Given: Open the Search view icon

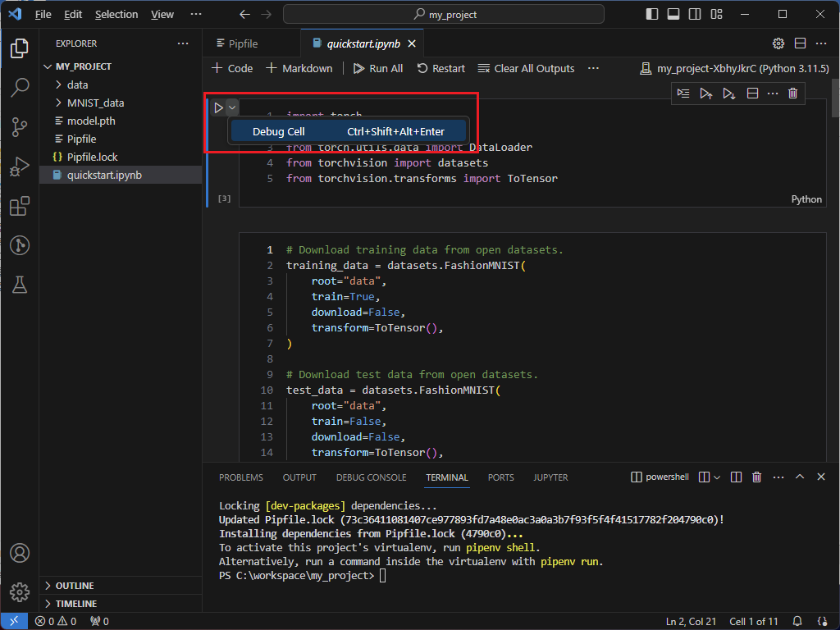Looking at the screenshot, I should pos(20,87).
